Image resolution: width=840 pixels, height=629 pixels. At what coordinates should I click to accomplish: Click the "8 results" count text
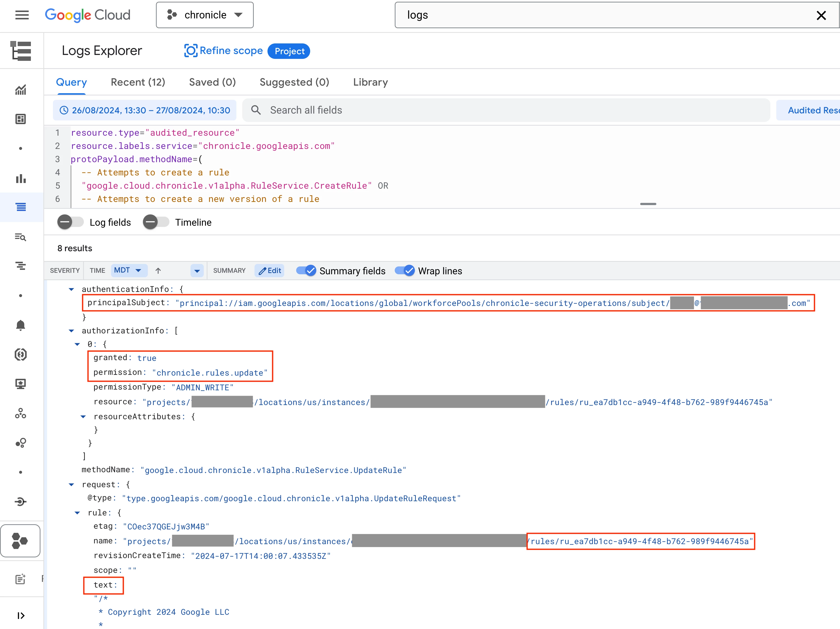click(x=75, y=248)
